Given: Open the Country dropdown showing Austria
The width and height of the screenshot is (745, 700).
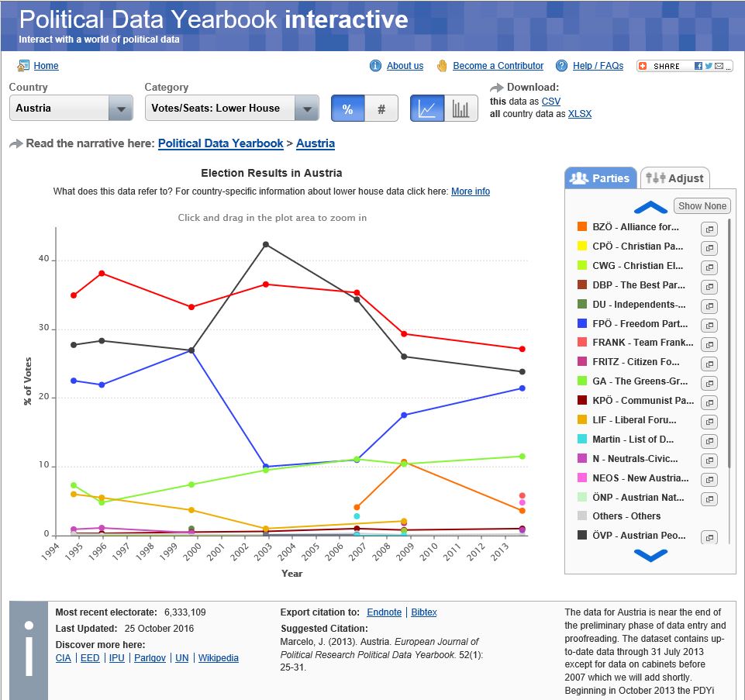Looking at the screenshot, I should tap(71, 109).
